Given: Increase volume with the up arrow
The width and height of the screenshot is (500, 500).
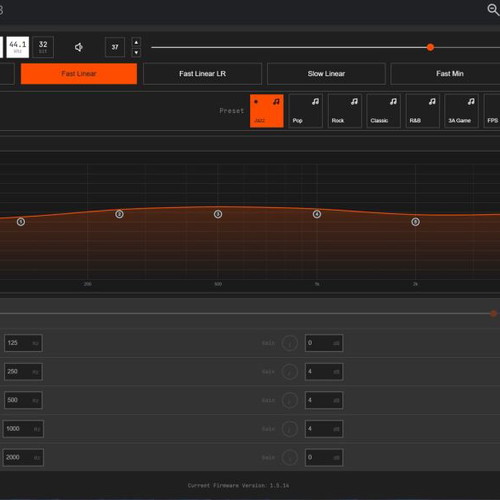Looking at the screenshot, I should (x=136, y=42).
